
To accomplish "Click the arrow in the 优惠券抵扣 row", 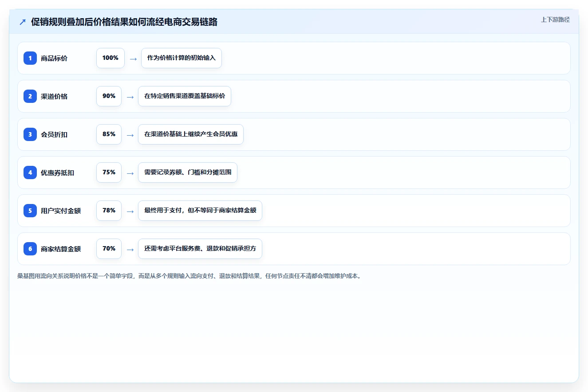I will pos(130,173).
